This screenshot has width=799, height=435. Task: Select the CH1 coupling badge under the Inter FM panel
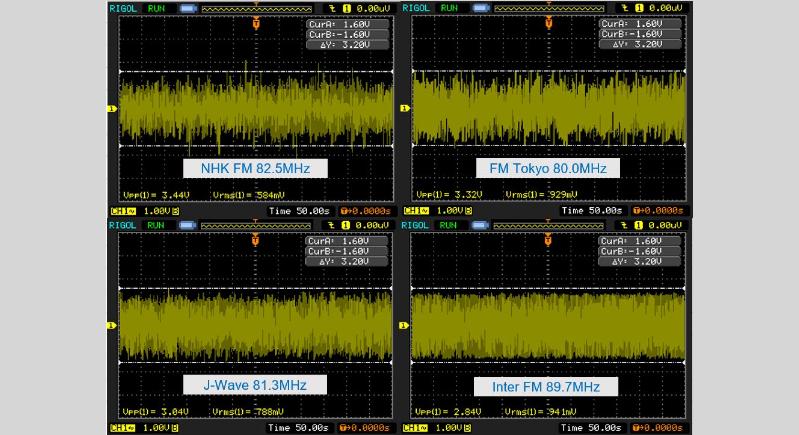(415, 428)
